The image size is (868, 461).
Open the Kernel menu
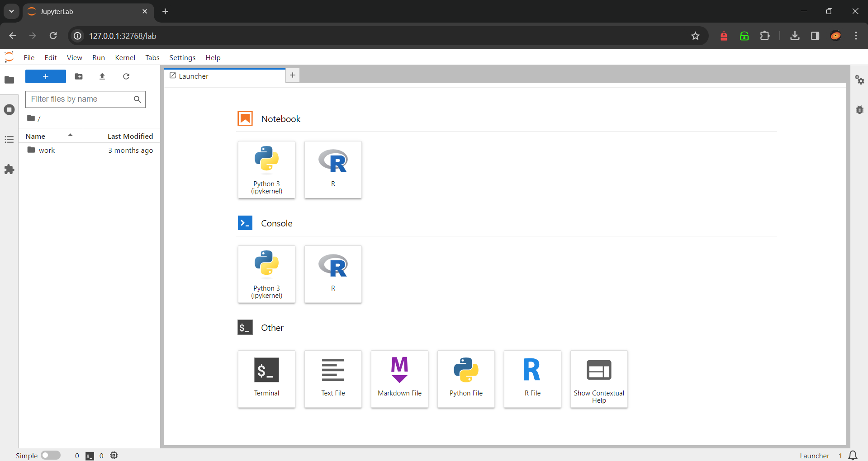coord(125,57)
